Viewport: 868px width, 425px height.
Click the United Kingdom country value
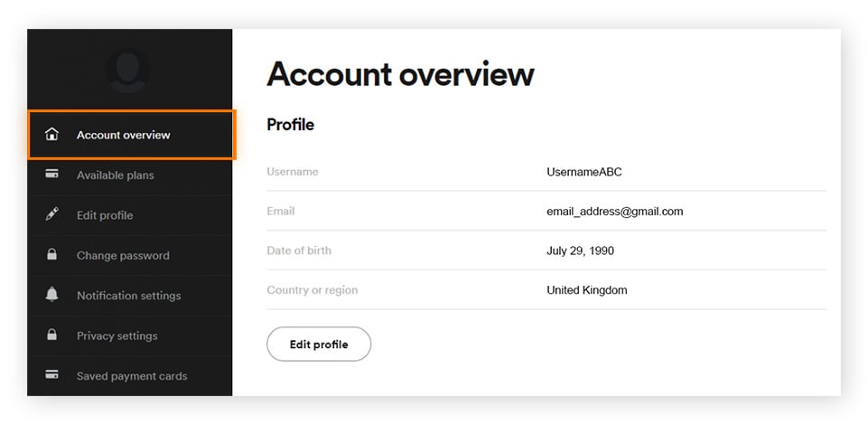pyautogui.click(x=587, y=289)
